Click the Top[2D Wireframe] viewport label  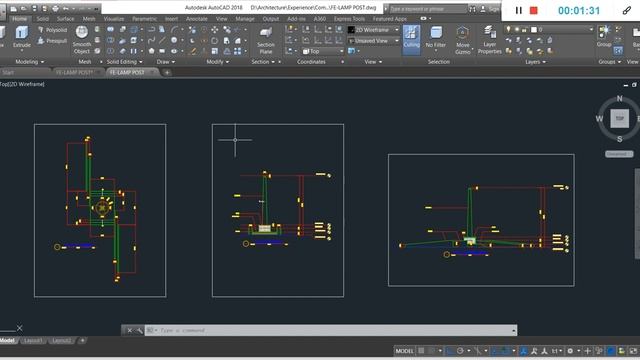[22, 84]
